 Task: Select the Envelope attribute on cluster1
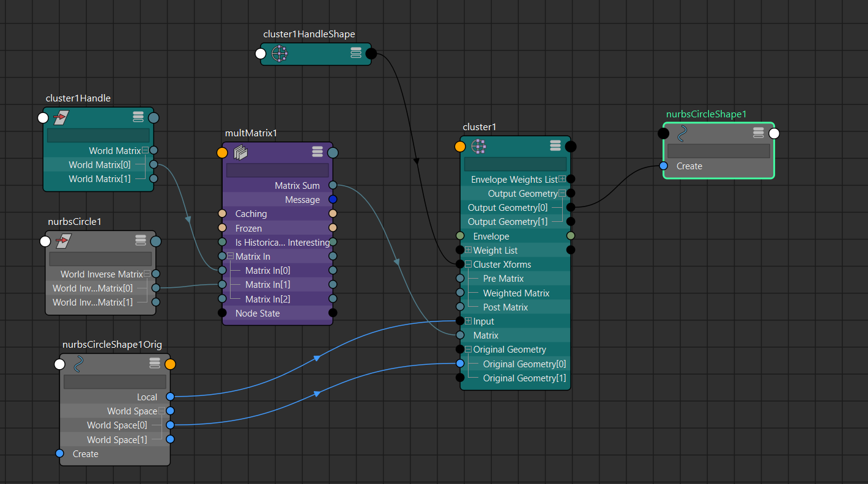click(x=491, y=237)
